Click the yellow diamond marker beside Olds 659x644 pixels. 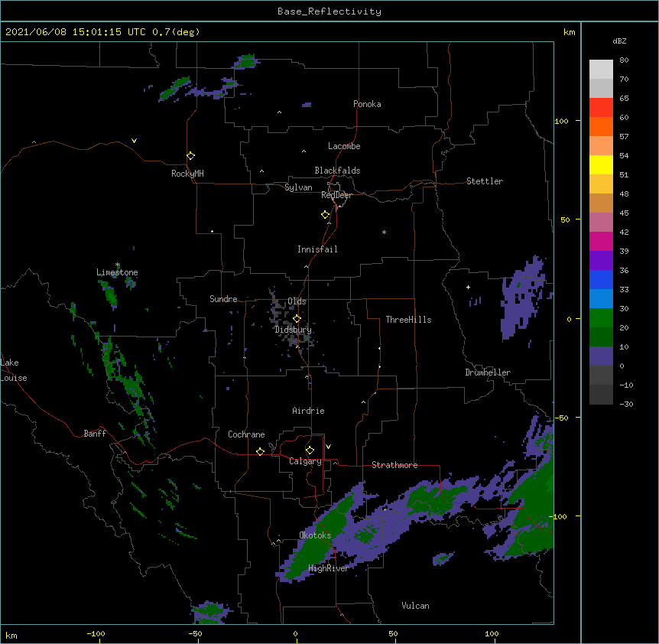pyautogui.click(x=297, y=319)
